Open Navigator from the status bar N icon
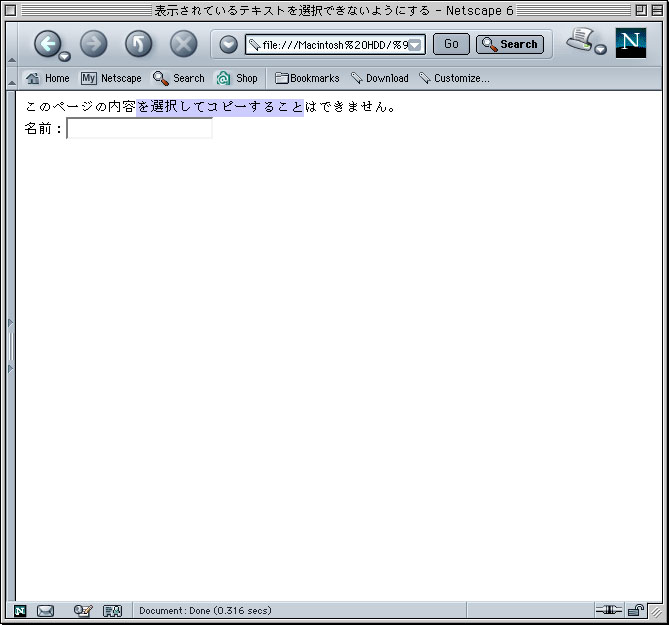This screenshot has width=669, height=625. point(20,611)
